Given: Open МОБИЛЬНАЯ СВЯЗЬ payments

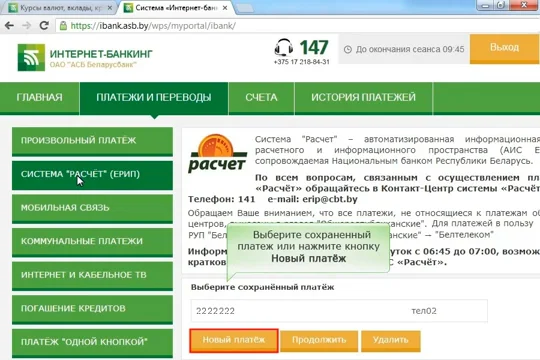Looking at the screenshot, I should click(92, 208).
